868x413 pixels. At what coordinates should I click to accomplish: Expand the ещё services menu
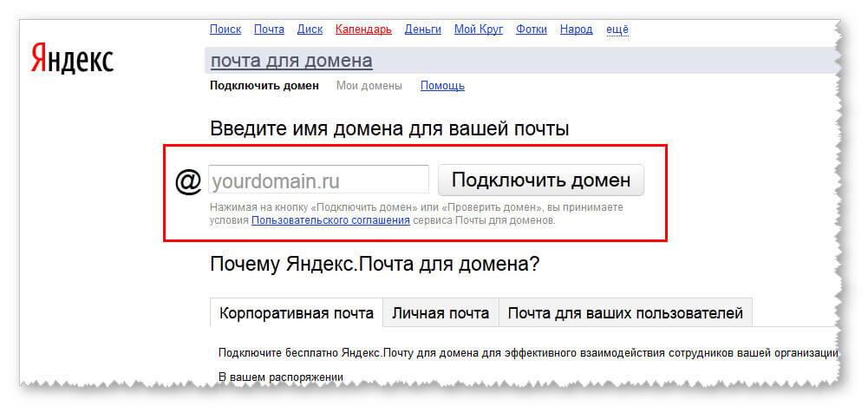617,29
